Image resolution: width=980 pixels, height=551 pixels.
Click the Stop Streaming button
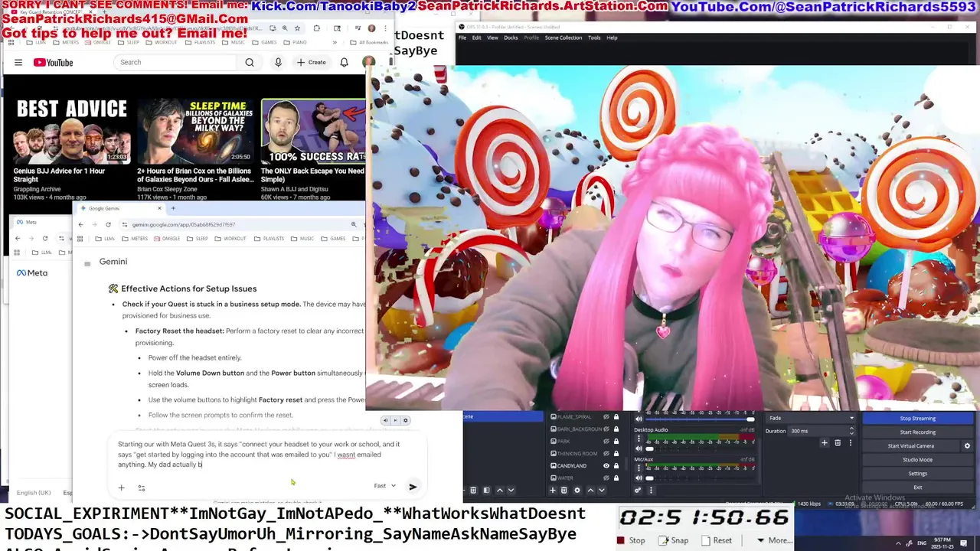917,419
